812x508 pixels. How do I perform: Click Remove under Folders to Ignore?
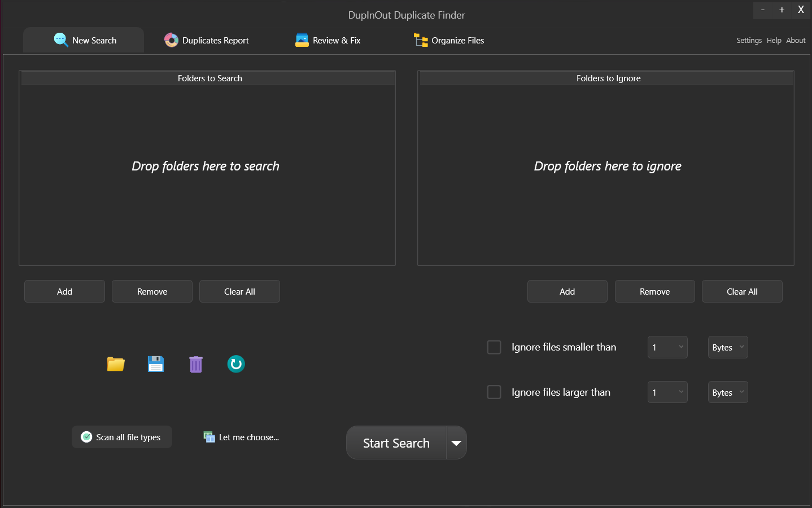(654, 291)
